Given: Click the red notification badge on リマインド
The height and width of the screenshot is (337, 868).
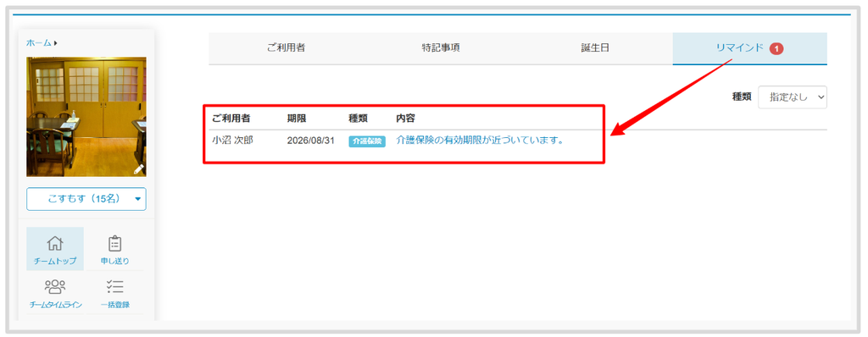Looking at the screenshot, I should tap(776, 49).
